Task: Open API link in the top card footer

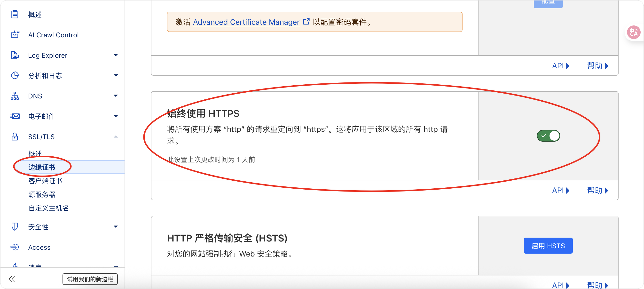Action: (560, 66)
